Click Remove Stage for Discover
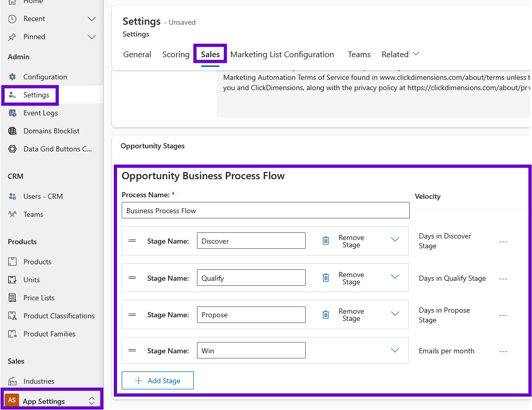 click(351, 241)
